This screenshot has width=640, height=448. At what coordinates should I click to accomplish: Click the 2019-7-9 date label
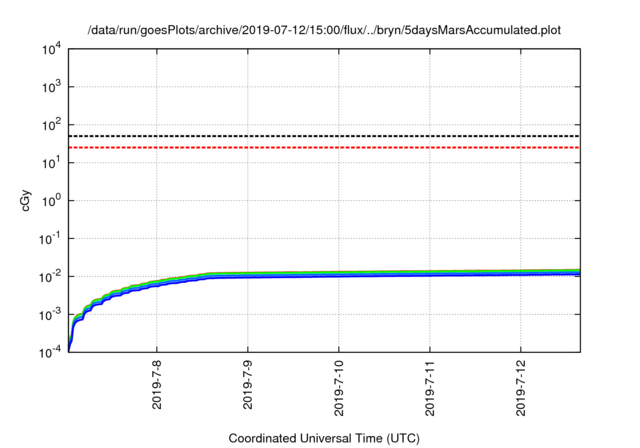pyautogui.click(x=248, y=384)
